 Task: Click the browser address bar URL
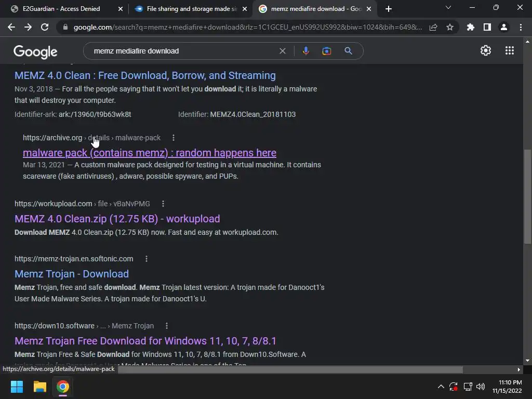[248, 27]
